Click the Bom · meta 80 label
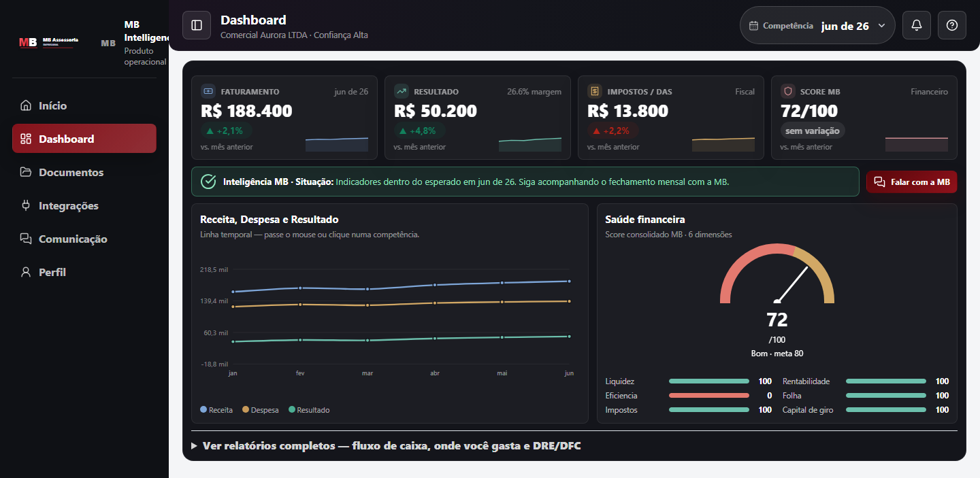 click(x=777, y=354)
